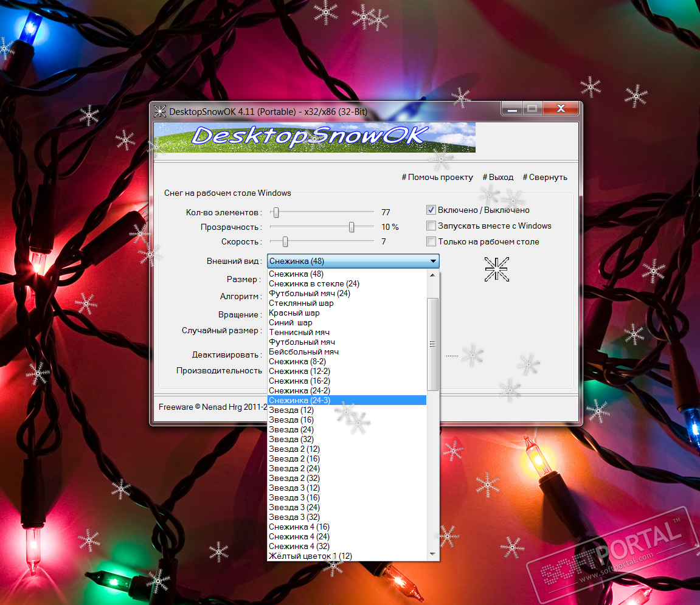The height and width of the screenshot is (605, 700).
Task: Choose Жёлтый цветок 1 (12) entry
Action: click(x=347, y=556)
